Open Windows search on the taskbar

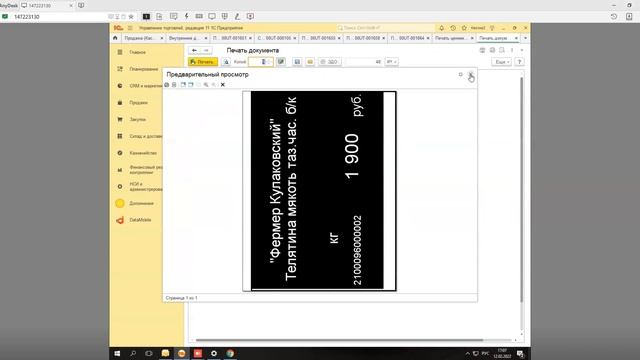(133, 353)
